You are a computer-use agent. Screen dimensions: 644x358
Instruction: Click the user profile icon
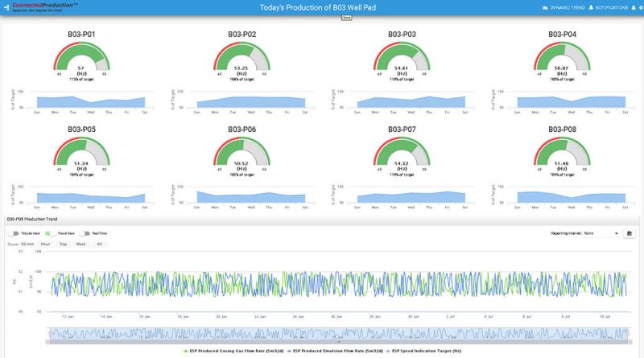pyautogui.click(x=634, y=7)
